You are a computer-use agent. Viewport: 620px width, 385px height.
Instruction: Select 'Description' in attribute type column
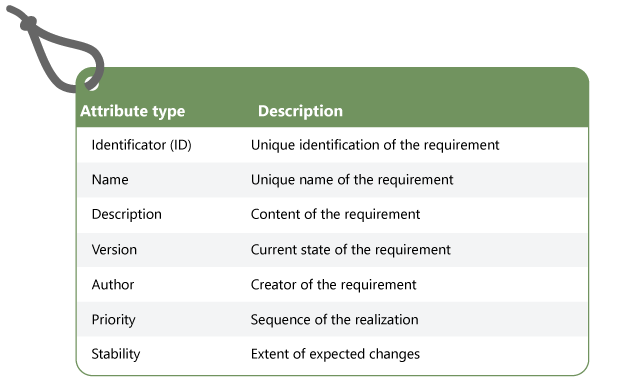tap(127, 214)
